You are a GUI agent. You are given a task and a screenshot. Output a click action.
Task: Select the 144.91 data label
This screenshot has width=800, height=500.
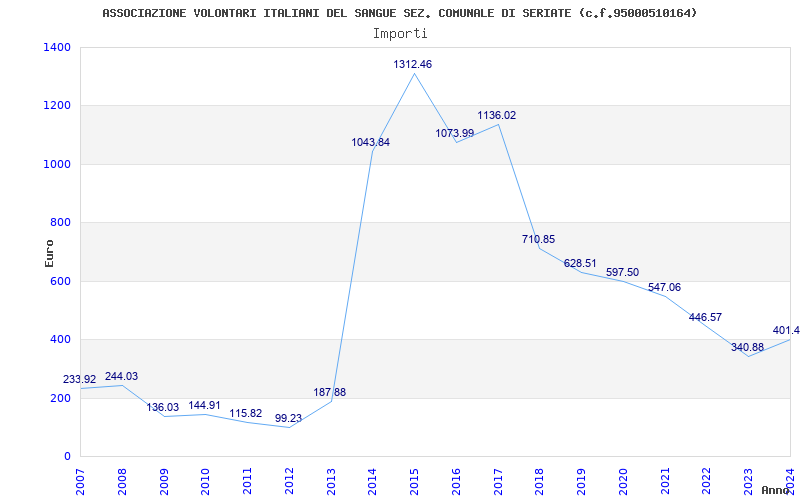point(205,405)
